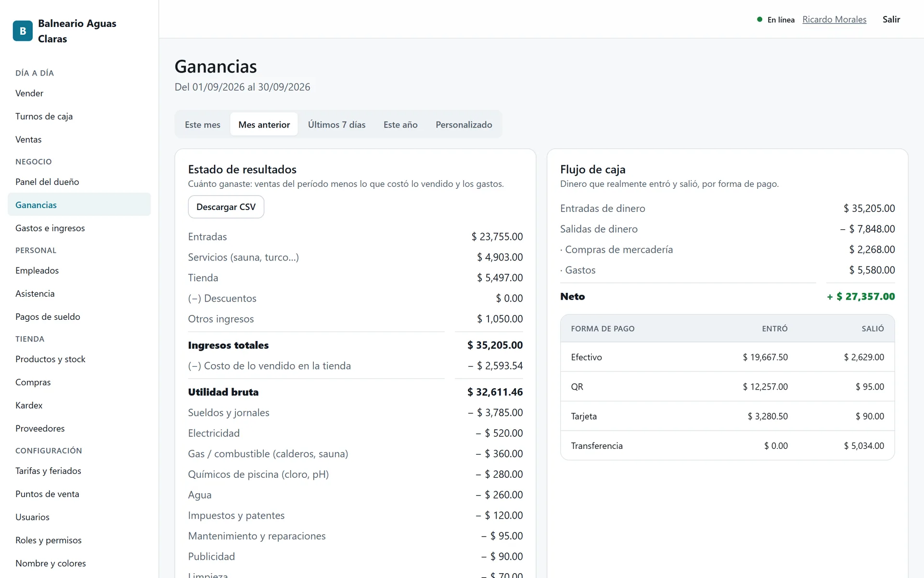Click the Balneario Aguas Claras logo icon
The image size is (924, 578).
(x=23, y=31)
